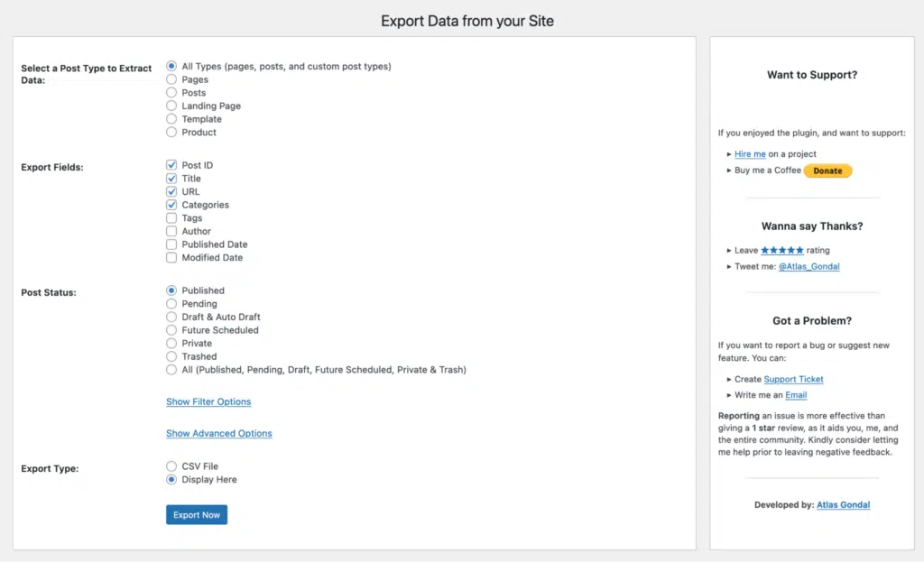924x562 pixels.
Task: Click the yellow Donate button
Action: (x=828, y=170)
